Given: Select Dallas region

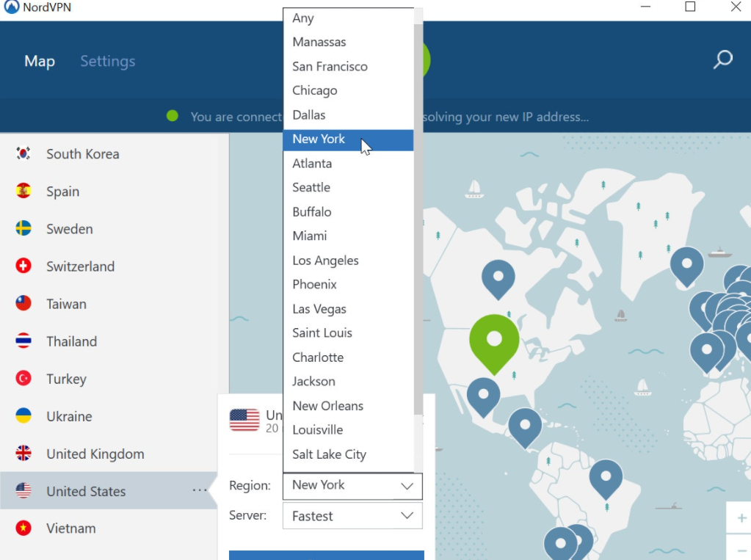Looking at the screenshot, I should (x=348, y=115).
